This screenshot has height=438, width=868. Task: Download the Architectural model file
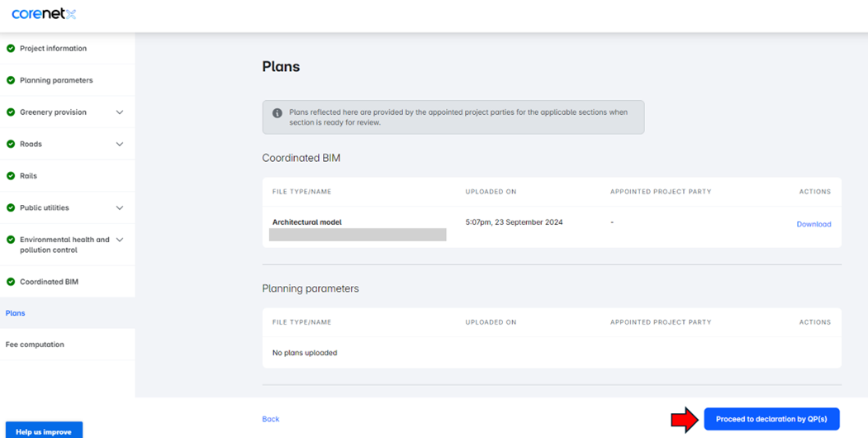click(x=813, y=224)
